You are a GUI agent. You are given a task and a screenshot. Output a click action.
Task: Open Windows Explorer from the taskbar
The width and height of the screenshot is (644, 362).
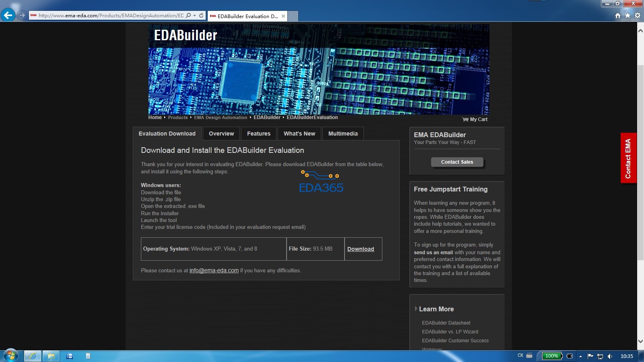click(x=51, y=356)
